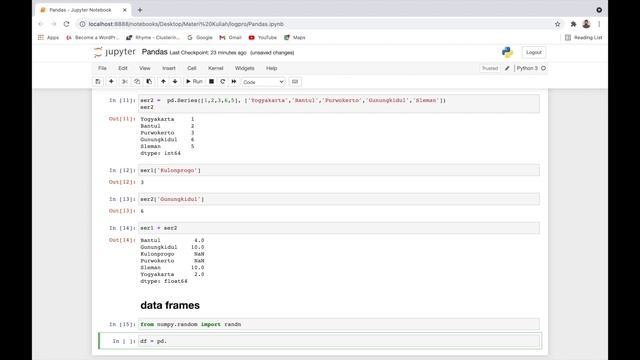This screenshot has width=640, height=360.
Task: Click the Out[14] output text dtype: float64
Action: click(x=164, y=281)
